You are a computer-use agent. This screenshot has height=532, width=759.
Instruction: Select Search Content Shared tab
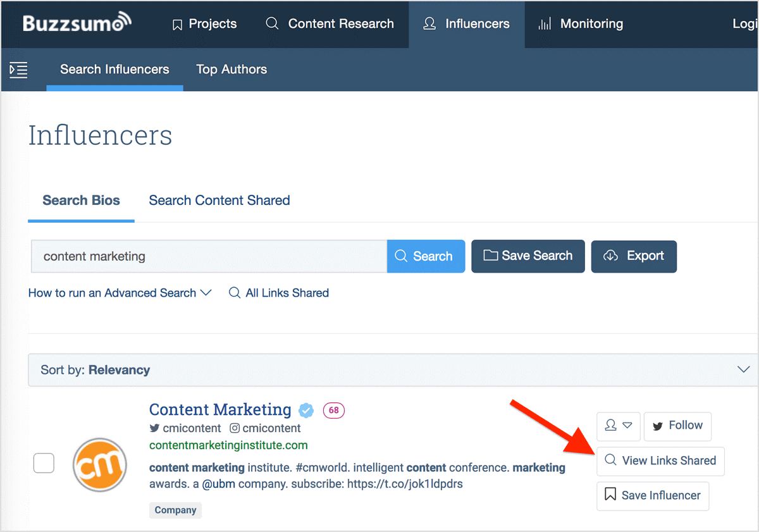pos(219,201)
